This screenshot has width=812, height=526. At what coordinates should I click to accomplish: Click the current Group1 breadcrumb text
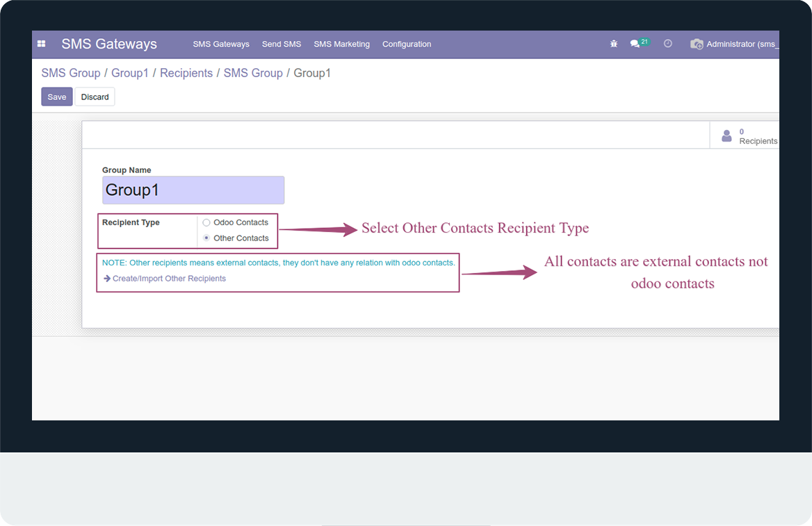pyautogui.click(x=312, y=73)
